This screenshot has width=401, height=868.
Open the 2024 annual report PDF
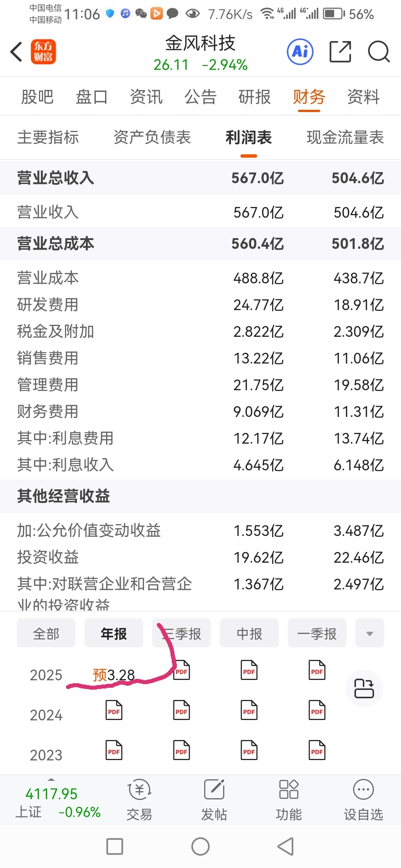click(114, 710)
